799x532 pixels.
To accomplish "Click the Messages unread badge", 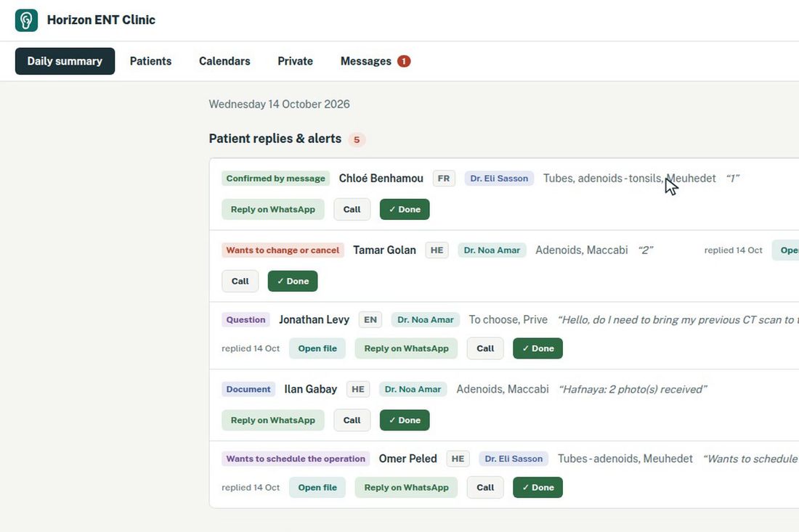I will [404, 61].
